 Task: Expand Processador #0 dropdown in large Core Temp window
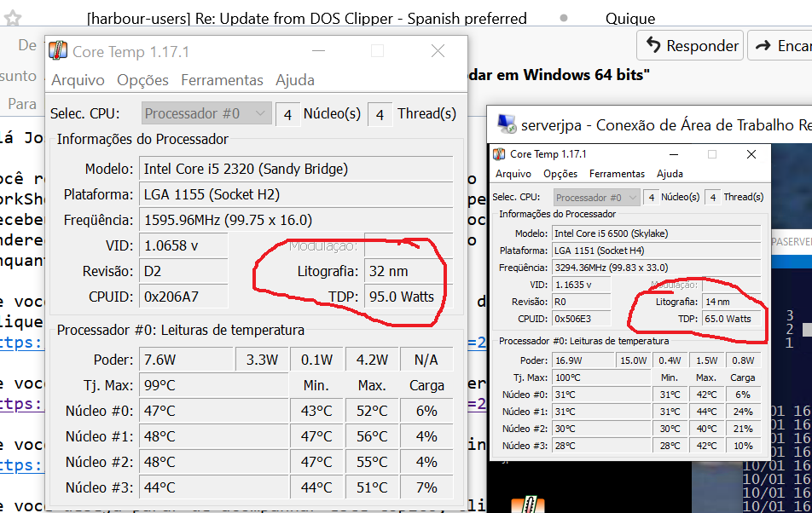[x=206, y=113]
